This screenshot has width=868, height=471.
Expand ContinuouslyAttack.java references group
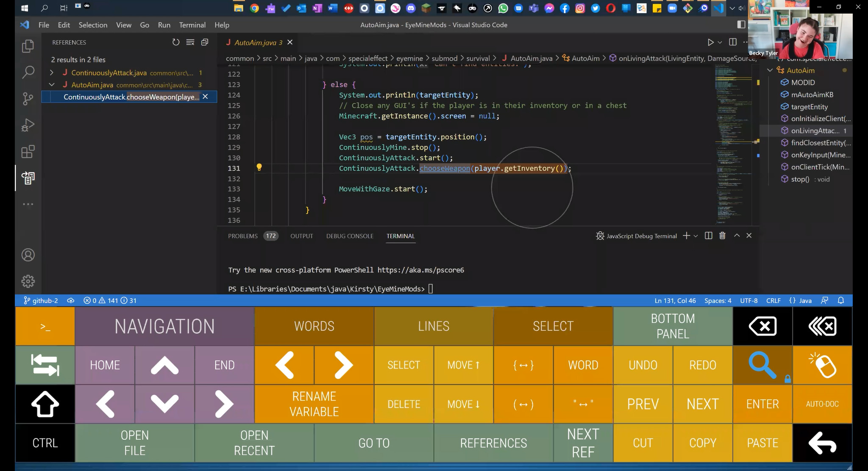click(x=52, y=72)
